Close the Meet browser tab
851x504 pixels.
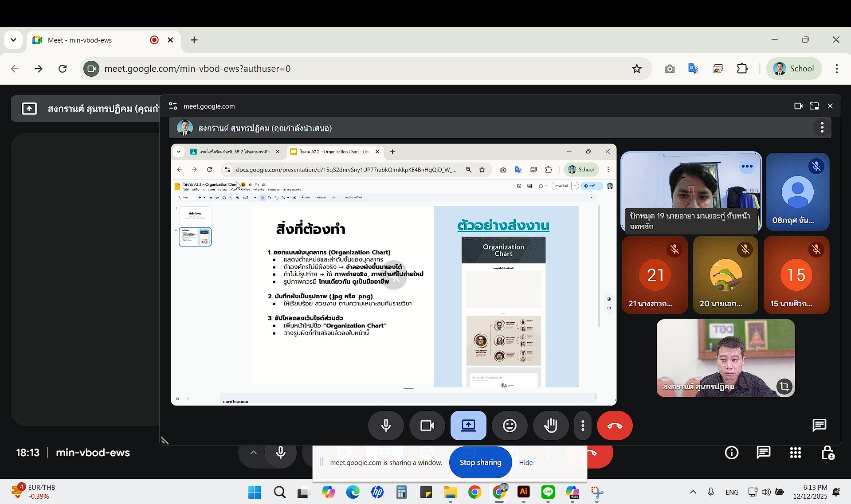point(170,40)
